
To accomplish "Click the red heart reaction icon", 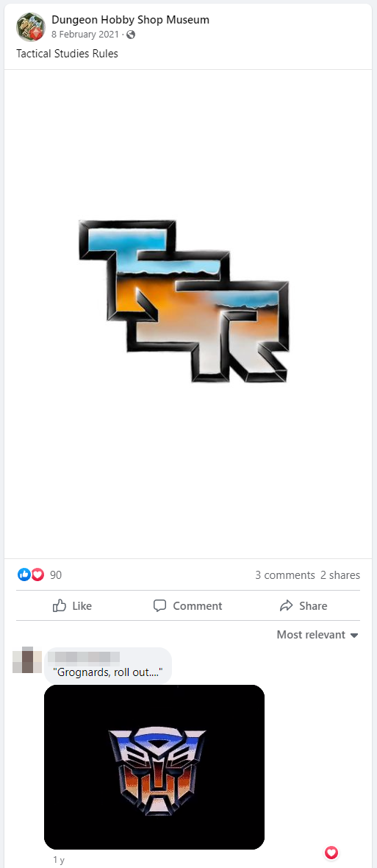I will (37, 574).
